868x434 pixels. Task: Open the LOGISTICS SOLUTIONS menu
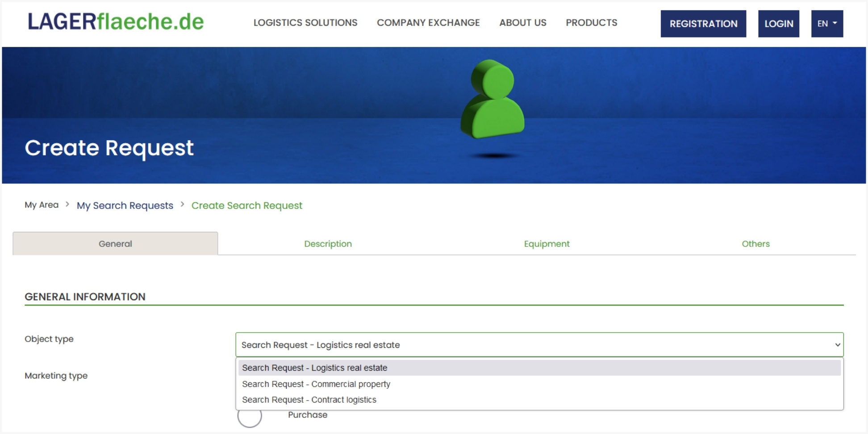(x=305, y=23)
